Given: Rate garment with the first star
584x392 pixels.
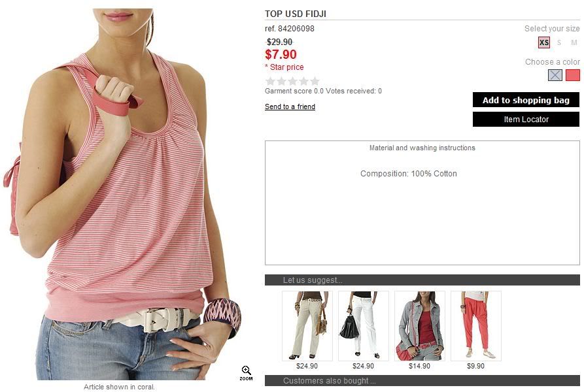Looking at the screenshot, I should tap(270, 81).
